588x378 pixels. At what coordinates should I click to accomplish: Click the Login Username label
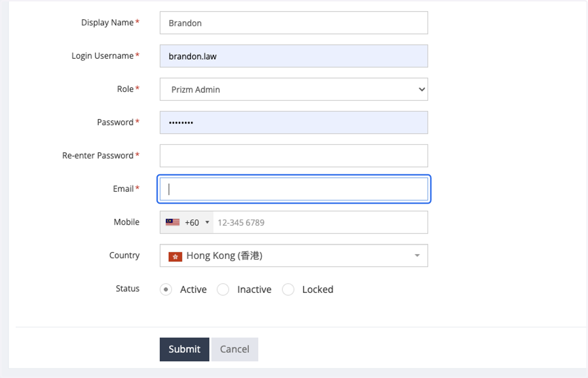point(102,56)
